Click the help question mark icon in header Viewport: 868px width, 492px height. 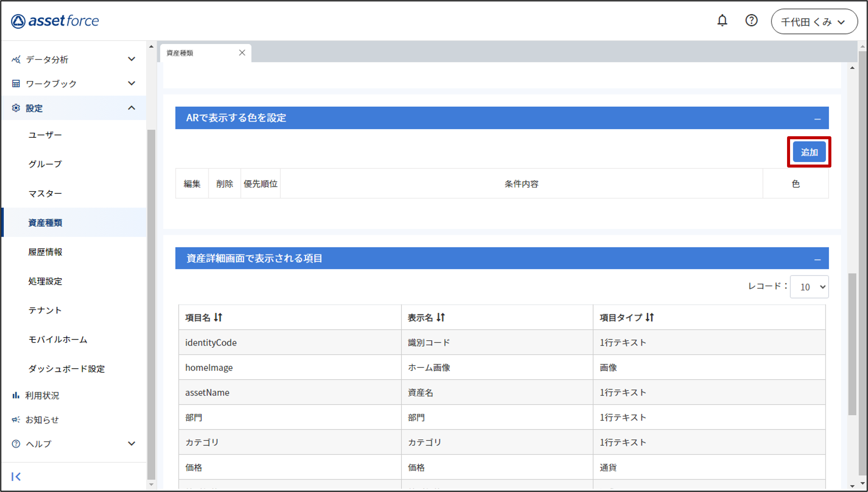point(751,21)
